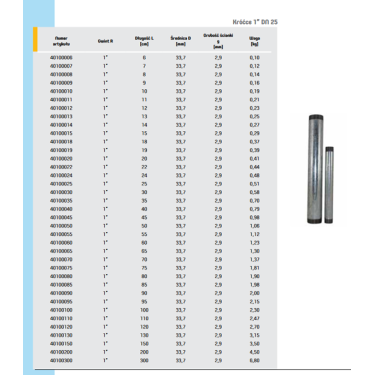Click the weight value 4,50 for article 40100200
The width and height of the screenshot is (375, 375).
255,352
